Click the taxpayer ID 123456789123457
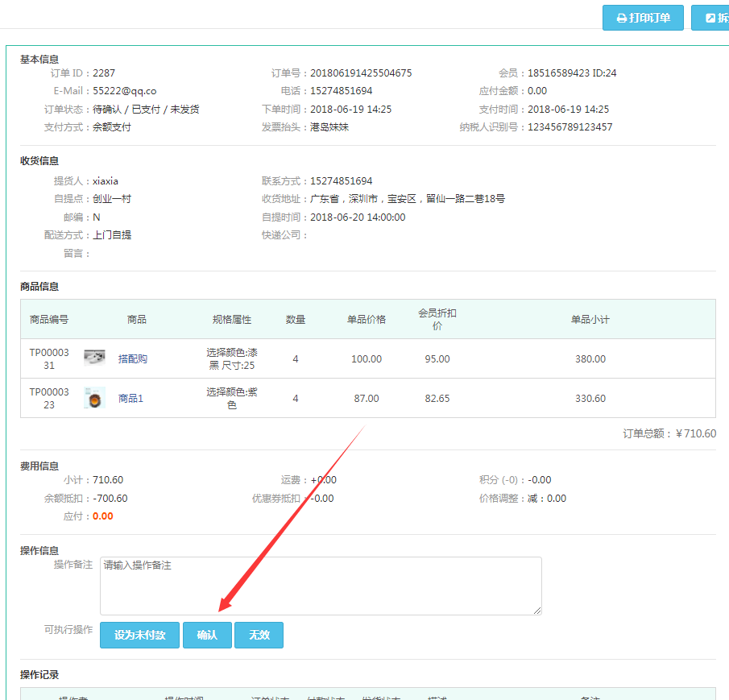Image resolution: width=729 pixels, height=700 pixels. pos(570,127)
